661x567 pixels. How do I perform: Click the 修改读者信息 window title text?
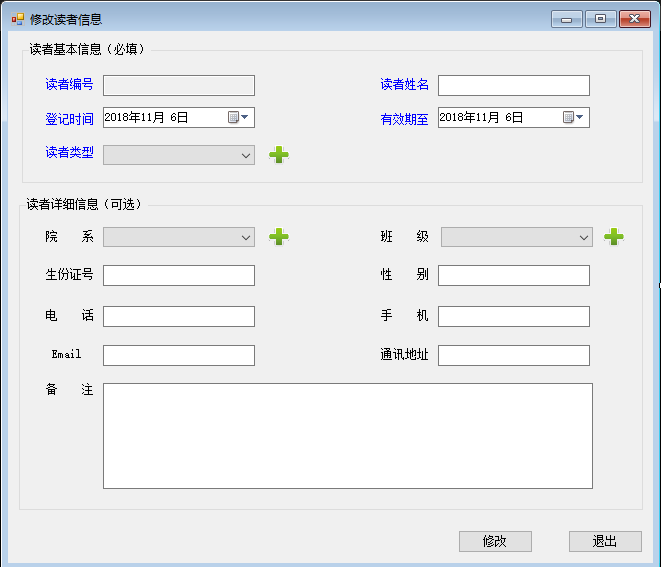point(66,19)
